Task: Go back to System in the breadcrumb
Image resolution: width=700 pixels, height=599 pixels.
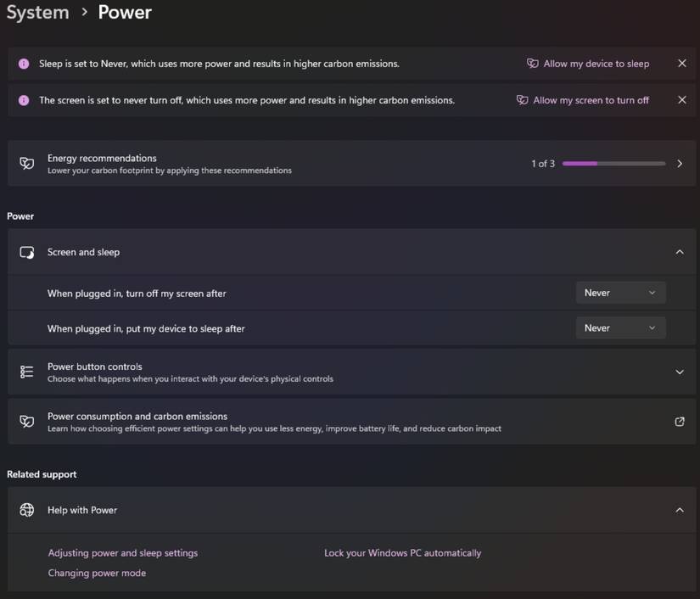Action: tap(37, 13)
